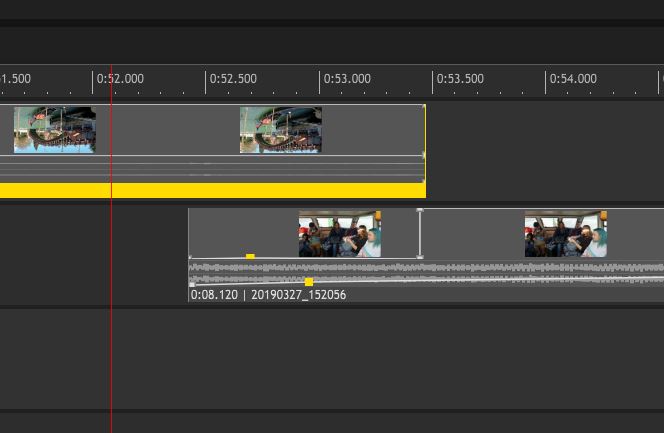The image size is (664, 433).
Task: Click the second people thumbnail in lower clip
Action: point(566,234)
